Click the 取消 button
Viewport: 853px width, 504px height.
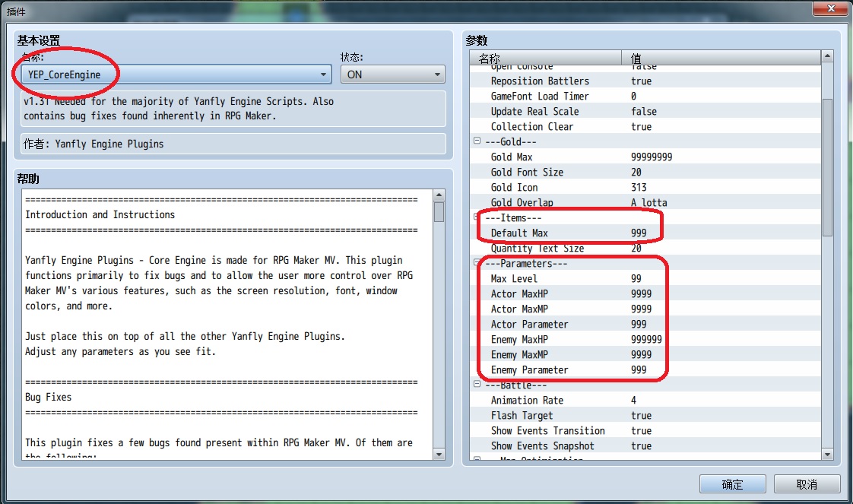807,484
